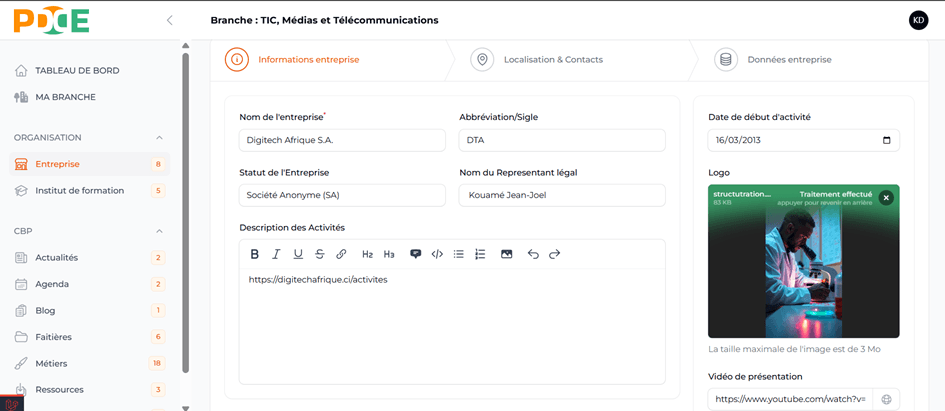Toggle numbered list formatting
The image size is (945, 411).
coord(480,254)
